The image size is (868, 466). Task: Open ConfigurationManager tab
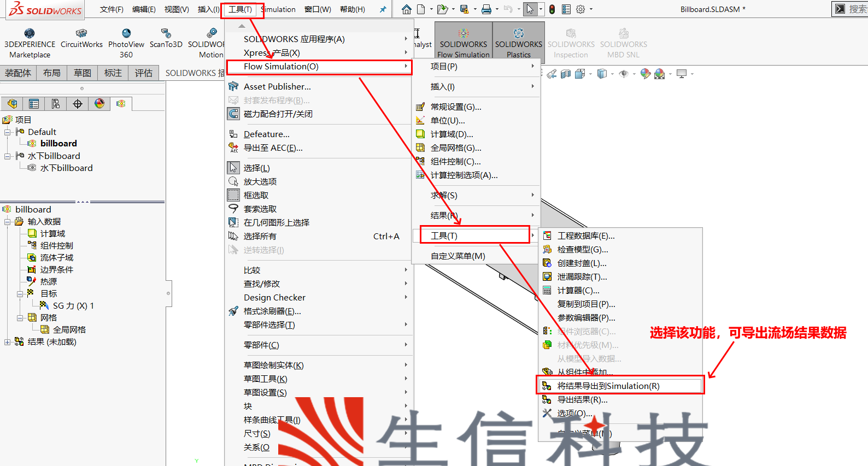(x=56, y=104)
